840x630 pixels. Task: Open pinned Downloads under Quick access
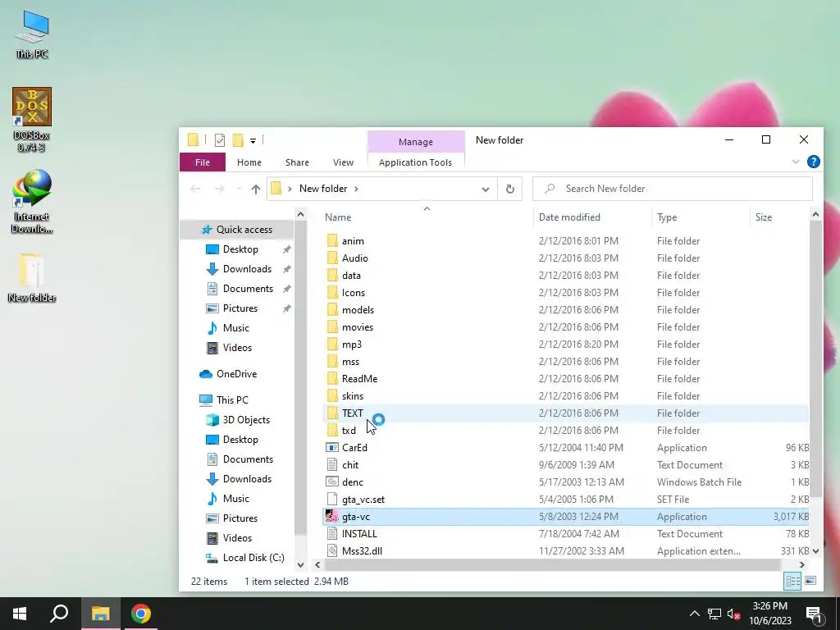coord(247,269)
